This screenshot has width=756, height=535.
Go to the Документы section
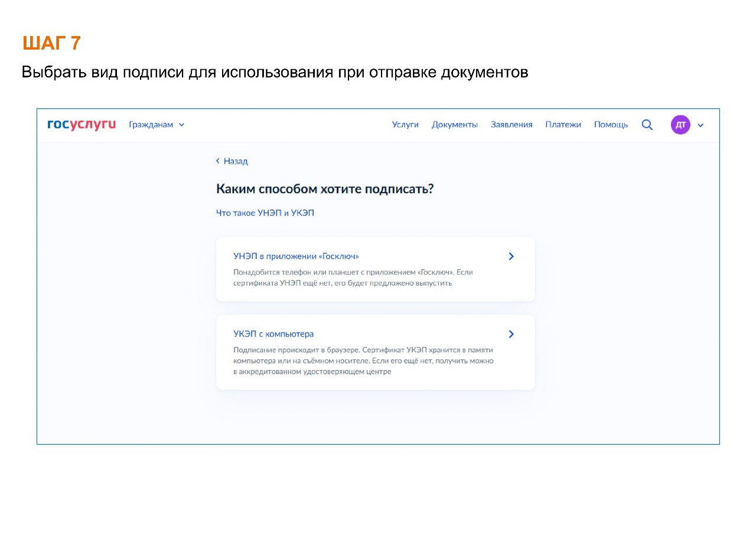coord(454,125)
